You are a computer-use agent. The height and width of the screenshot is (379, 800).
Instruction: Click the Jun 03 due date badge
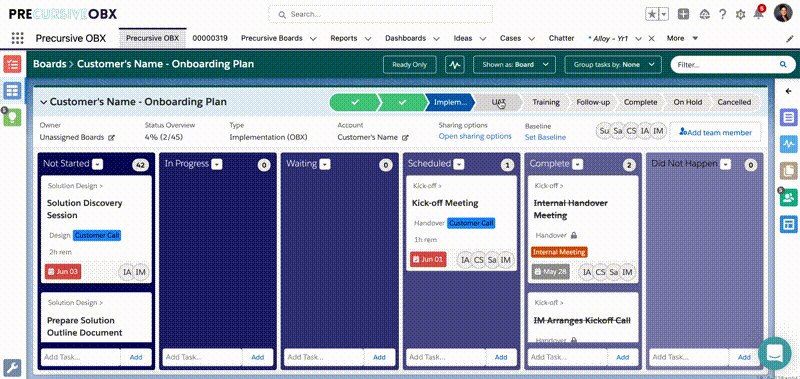pos(63,272)
